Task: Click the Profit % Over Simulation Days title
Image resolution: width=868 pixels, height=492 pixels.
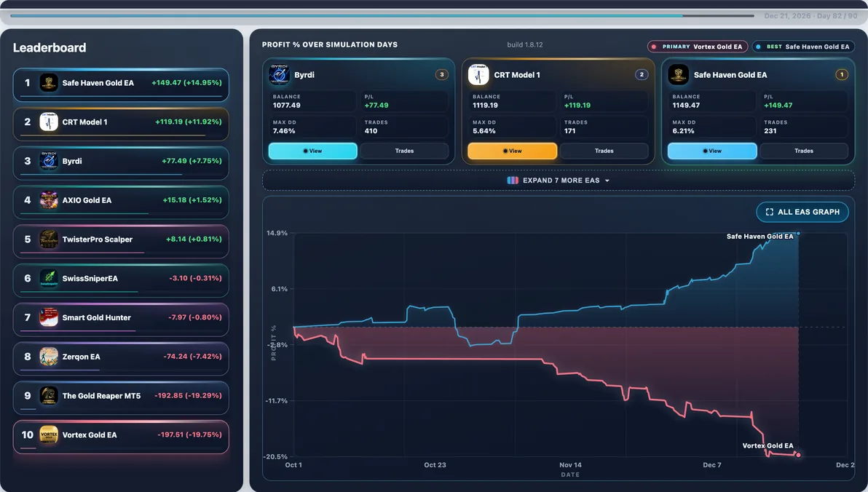Action: tap(330, 45)
